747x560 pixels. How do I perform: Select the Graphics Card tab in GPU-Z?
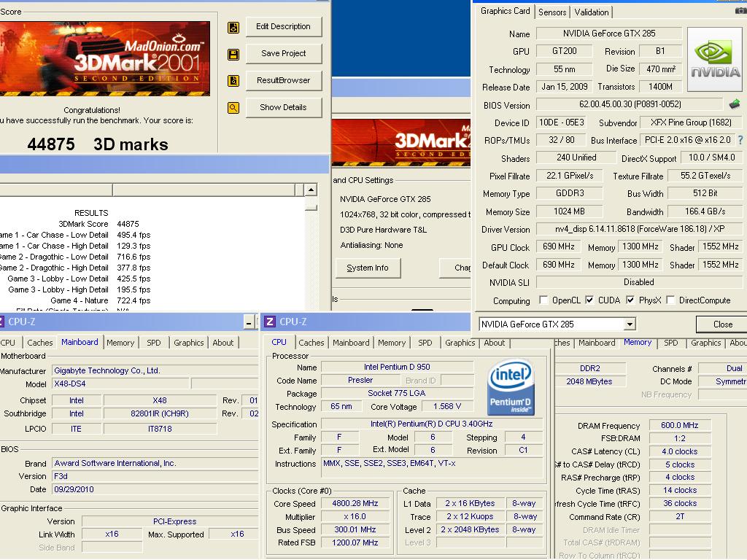point(505,11)
